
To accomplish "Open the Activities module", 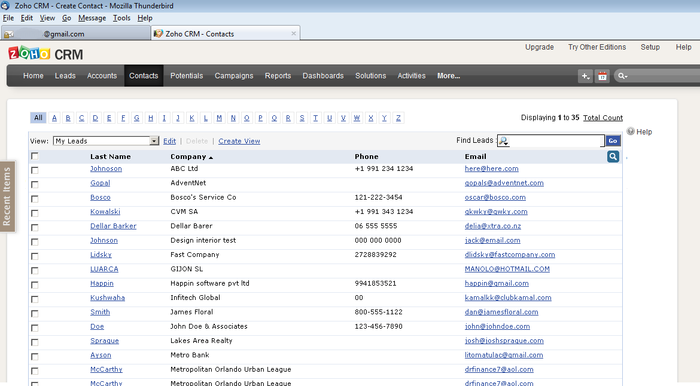I will coord(412,76).
